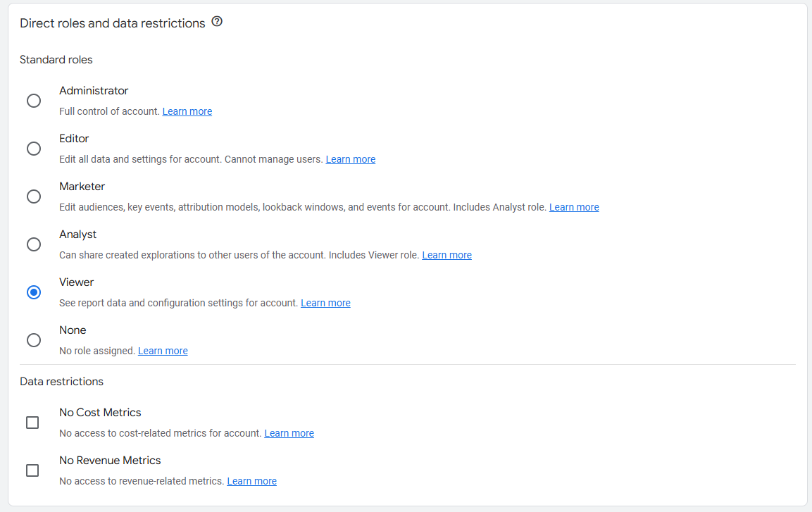Viewport: 812px width, 512px height.
Task: Select the Administrator role radio button
Action: [x=34, y=101]
